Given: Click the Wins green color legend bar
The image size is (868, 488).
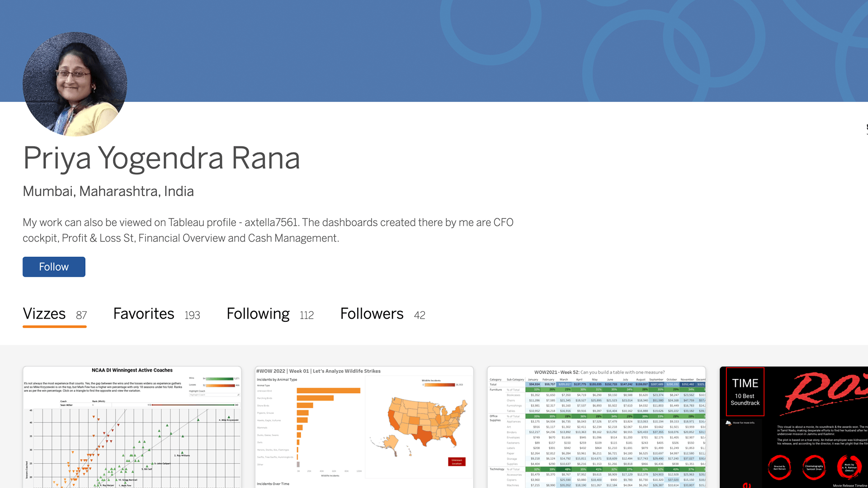Looking at the screenshot, I should point(219,379).
